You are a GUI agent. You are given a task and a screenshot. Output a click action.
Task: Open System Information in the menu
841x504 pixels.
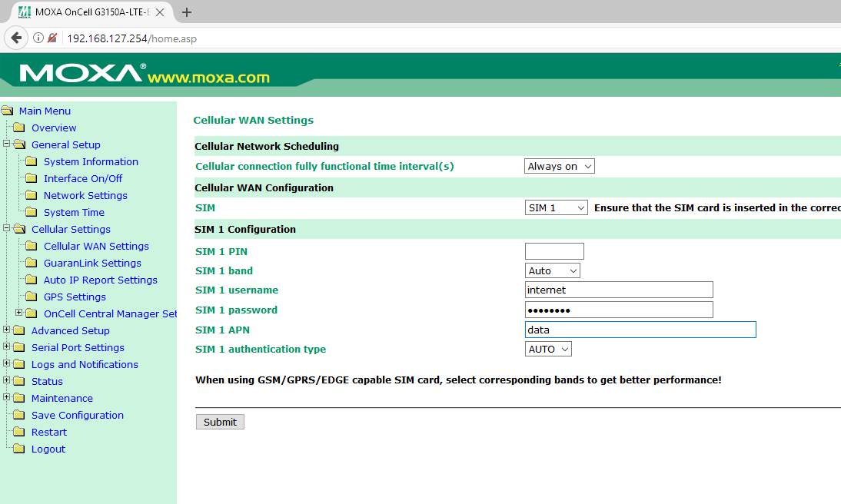[x=91, y=161]
